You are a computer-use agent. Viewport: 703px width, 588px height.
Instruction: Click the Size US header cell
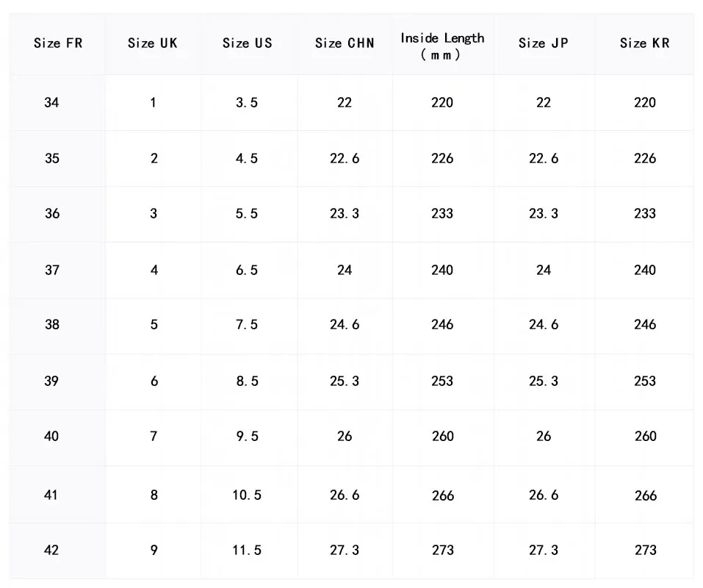tap(248, 43)
